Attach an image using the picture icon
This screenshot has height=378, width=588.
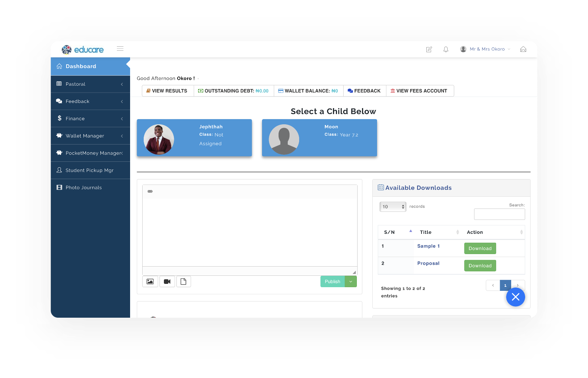[x=150, y=282]
